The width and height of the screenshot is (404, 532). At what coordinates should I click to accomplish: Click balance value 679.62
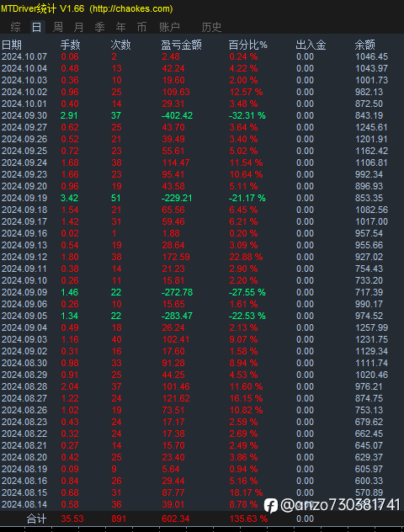369,422
